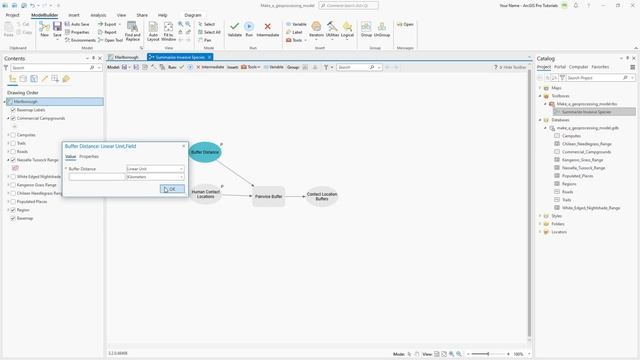Click Export in the Model group
The height and width of the screenshot is (360, 640).
point(108,24)
